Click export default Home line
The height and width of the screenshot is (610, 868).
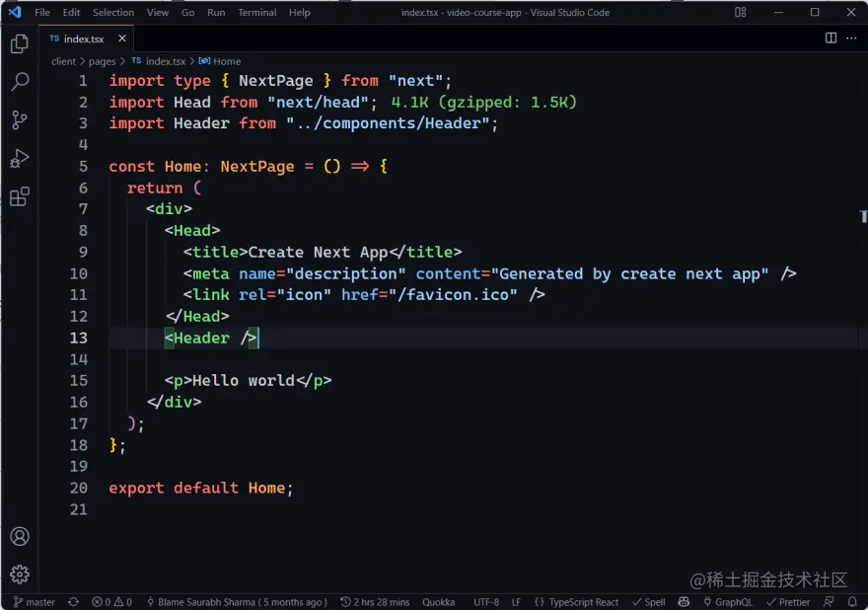click(200, 489)
